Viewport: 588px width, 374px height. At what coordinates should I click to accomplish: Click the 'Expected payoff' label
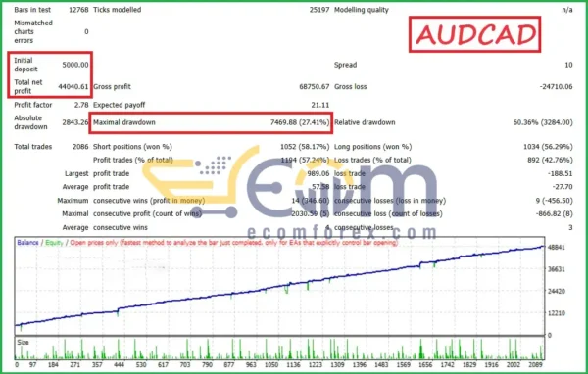pyautogui.click(x=119, y=105)
